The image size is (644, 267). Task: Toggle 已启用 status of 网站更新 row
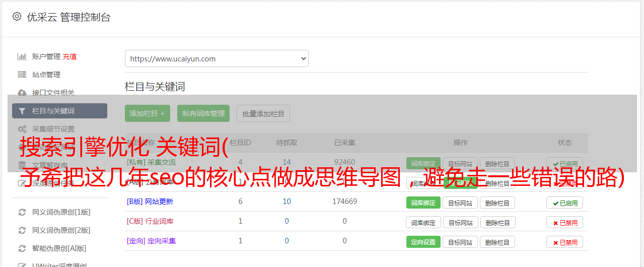[564, 203]
